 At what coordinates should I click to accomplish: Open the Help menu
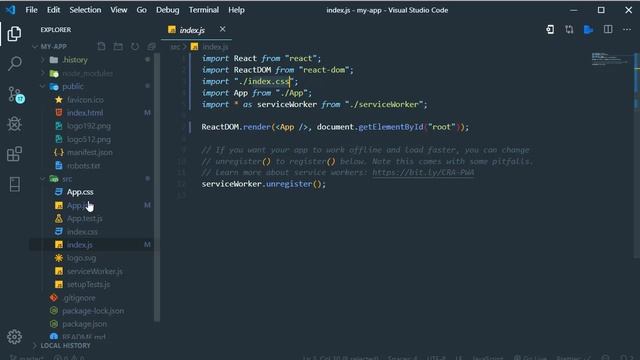(x=236, y=10)
